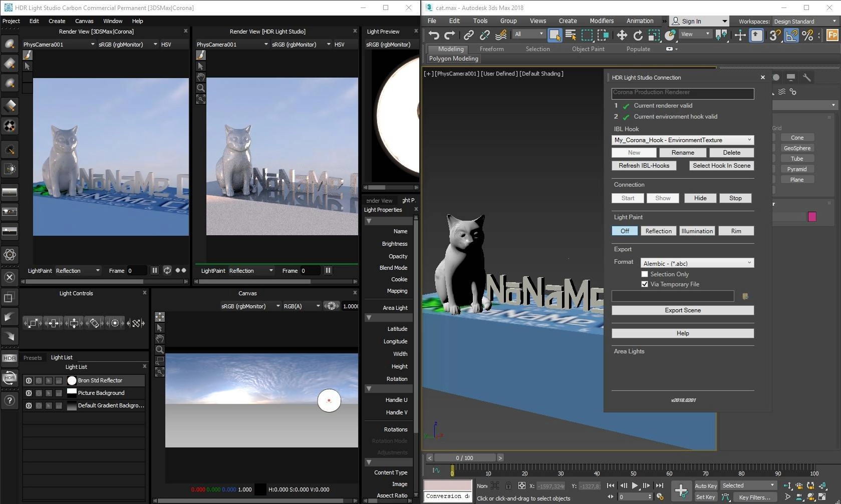Click the Redo arrow in 3ds Max toolbar

pyautogui.click(x=450, y=35)
